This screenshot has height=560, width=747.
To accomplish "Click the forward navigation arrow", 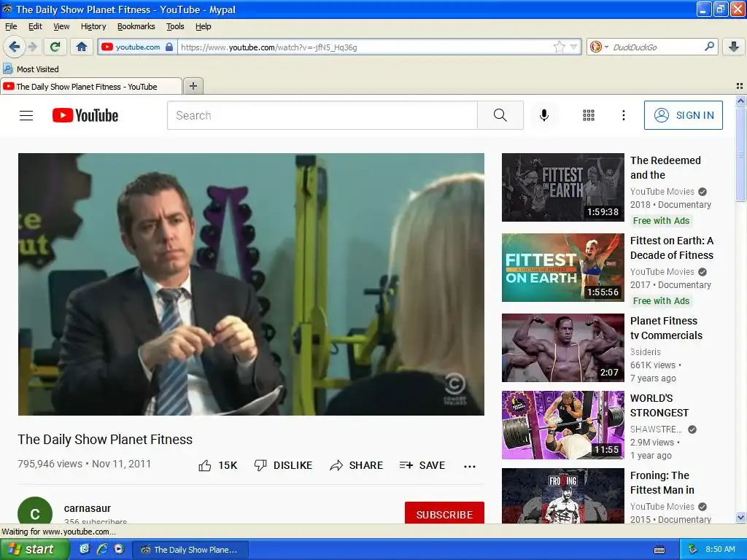I will 32,47.
